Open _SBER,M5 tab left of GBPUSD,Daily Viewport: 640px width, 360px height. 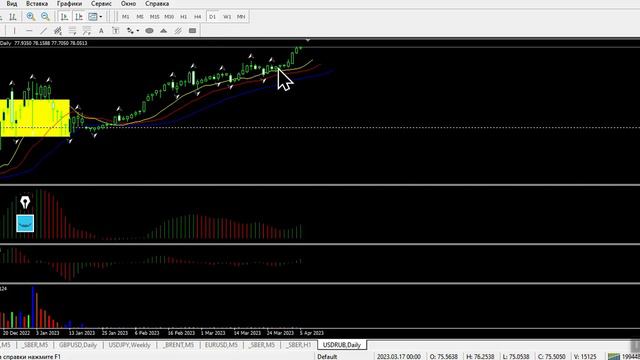pos(35,345)
